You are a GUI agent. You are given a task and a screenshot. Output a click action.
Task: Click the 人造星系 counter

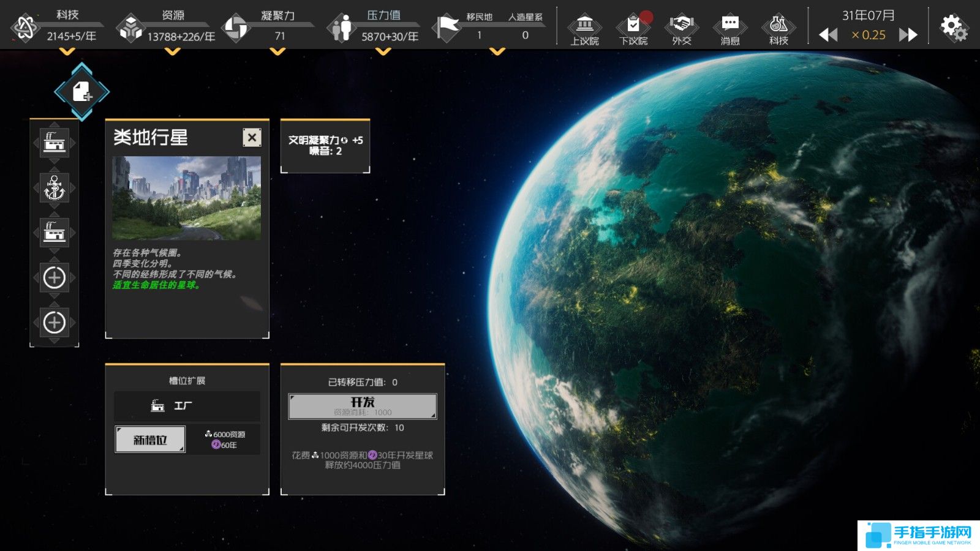525,26
